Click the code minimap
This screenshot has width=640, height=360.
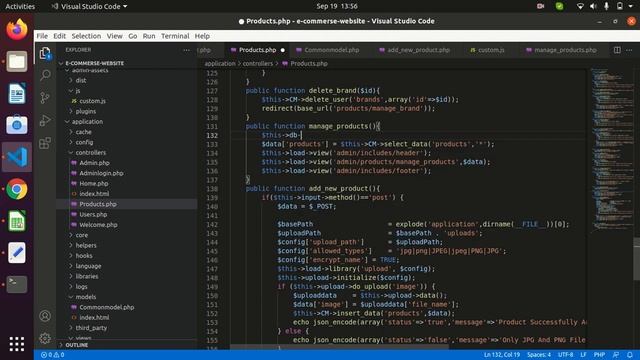click(x=612, y=149)
